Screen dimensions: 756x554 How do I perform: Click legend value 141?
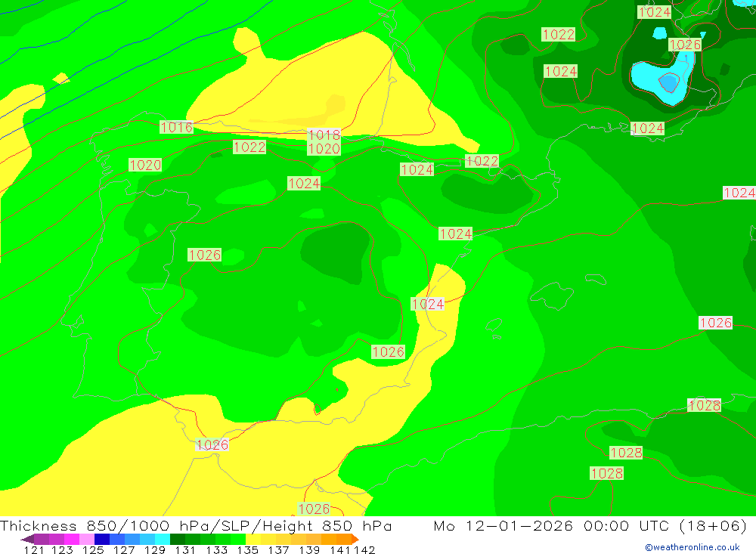coord(340,549)
